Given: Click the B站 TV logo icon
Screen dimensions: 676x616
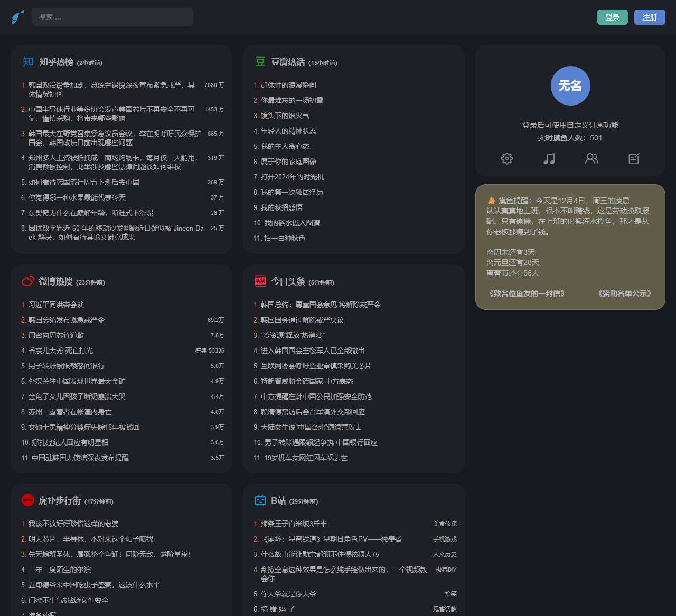Looking at the screenshot, I should (x=260, y=500).
